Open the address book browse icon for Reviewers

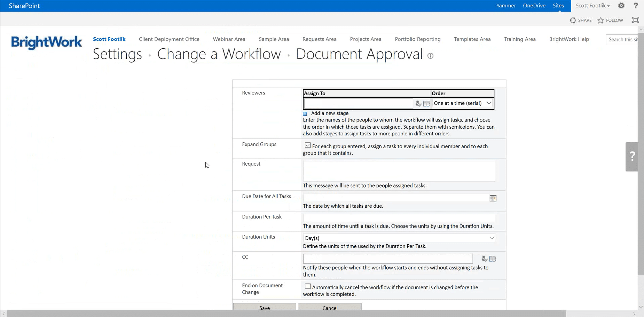click(426, 104)
